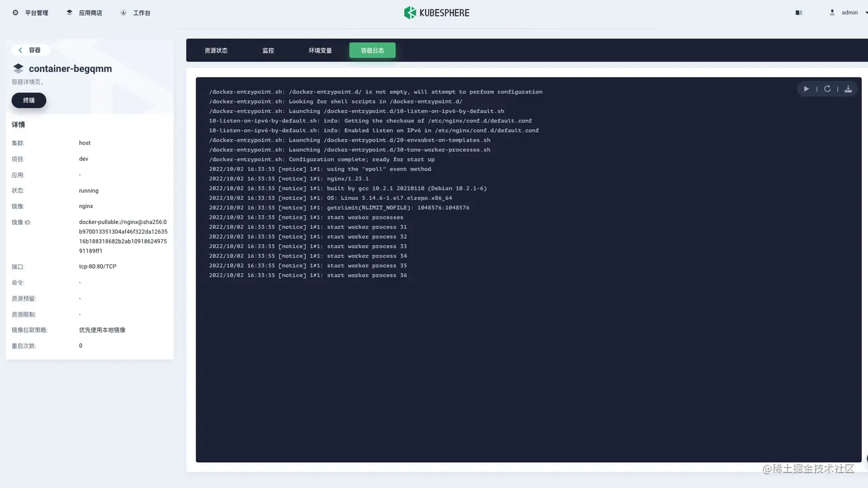Click the KubeSphere logo
This screenshot has width=868, height=488.
[x=437, y=13]
